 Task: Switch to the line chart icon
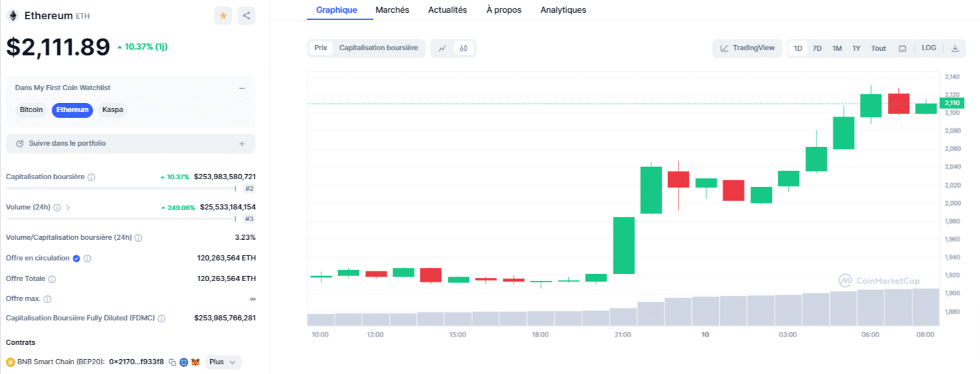pos(443,48)
